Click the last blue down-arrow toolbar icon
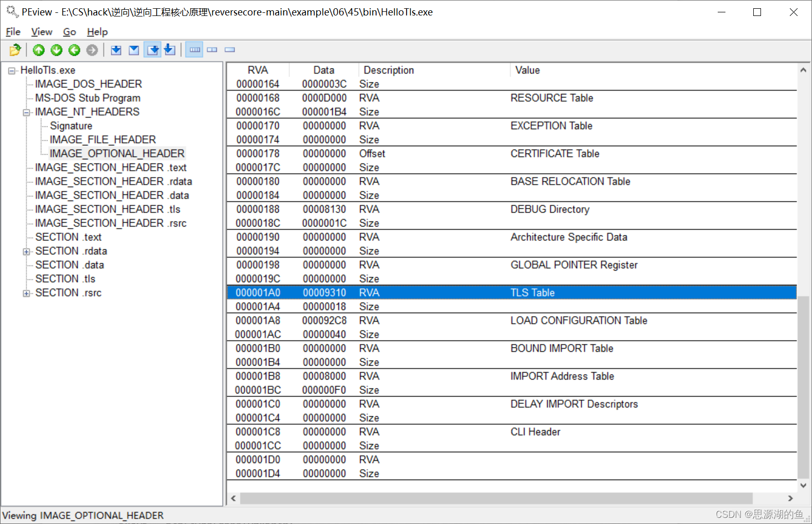 coord(170,50)
